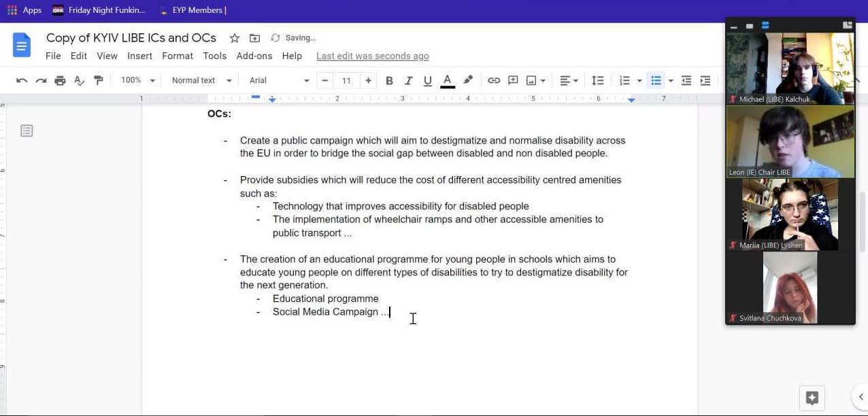This screenshot has width=868, height=416.
Task: Toggle italic formatting
Action: click(408, 80)
